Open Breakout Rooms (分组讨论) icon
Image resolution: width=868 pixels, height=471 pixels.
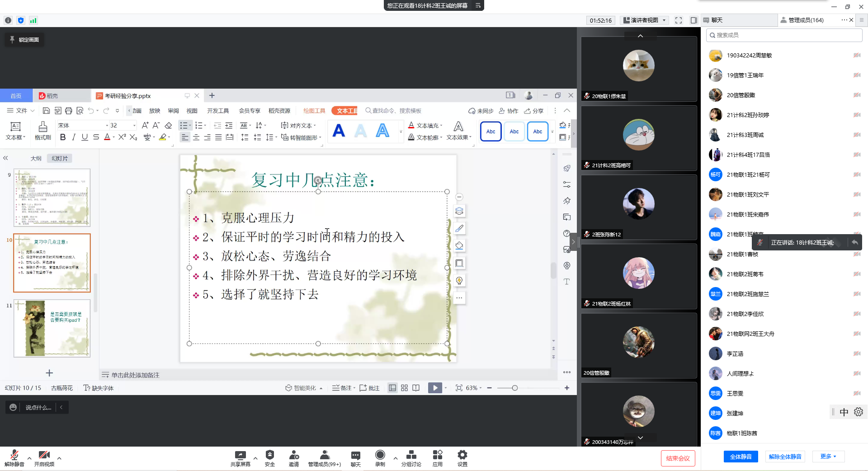[411, 455]
